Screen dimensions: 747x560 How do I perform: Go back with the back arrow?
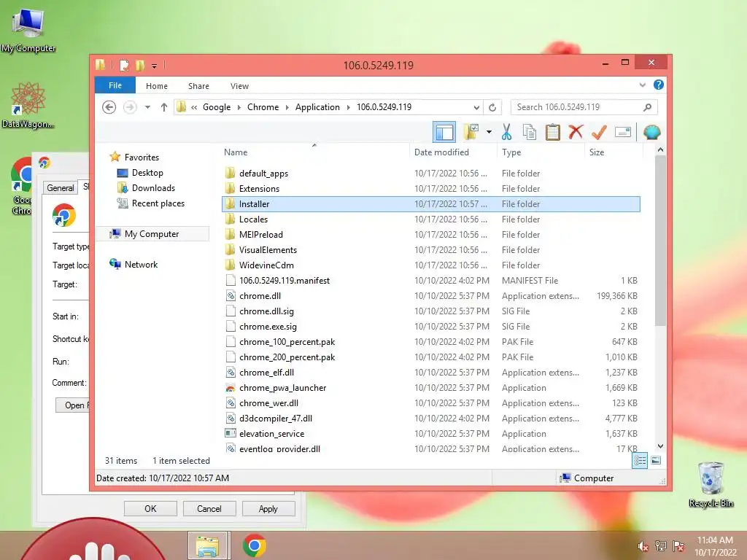(109, 107)
